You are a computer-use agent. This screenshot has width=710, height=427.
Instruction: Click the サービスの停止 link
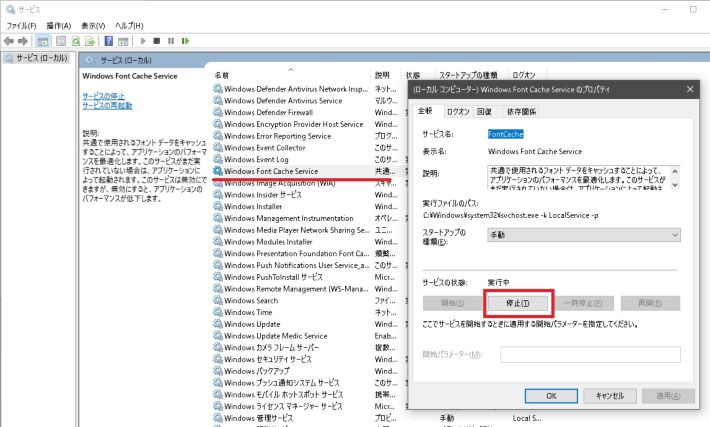pos(103,96)
